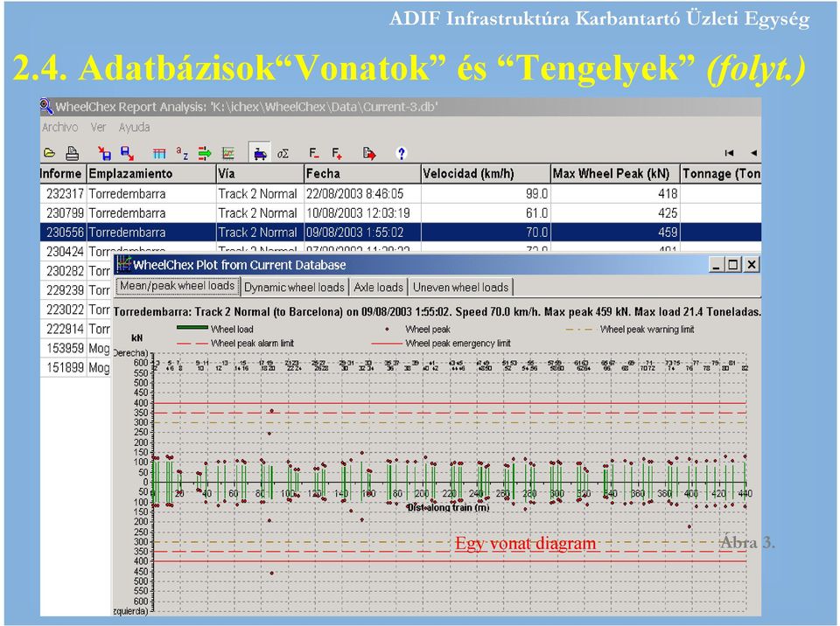840x626 pixels.
Task: Minimize the WheelChex Plot window
Action: coord(716,265)
